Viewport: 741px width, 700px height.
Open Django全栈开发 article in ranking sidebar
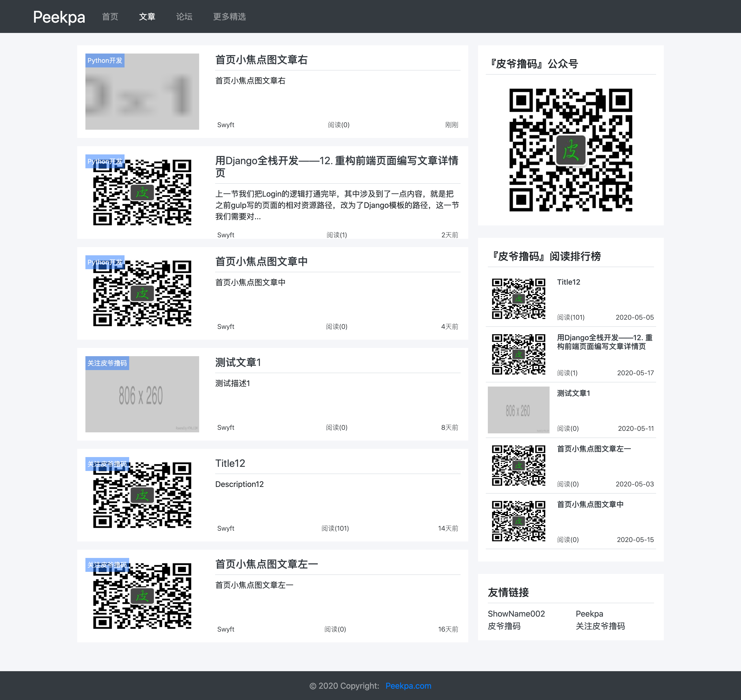[x=604, y=342]
